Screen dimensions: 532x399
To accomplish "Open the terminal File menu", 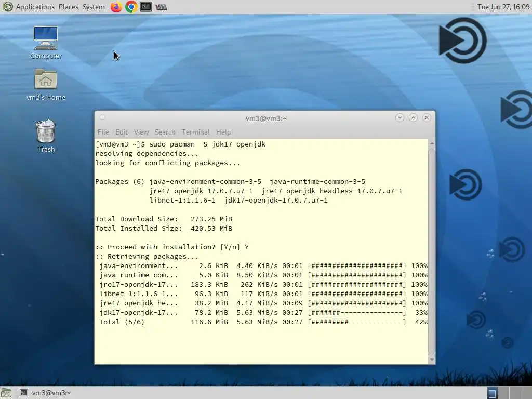I will [x=103, y=132].
